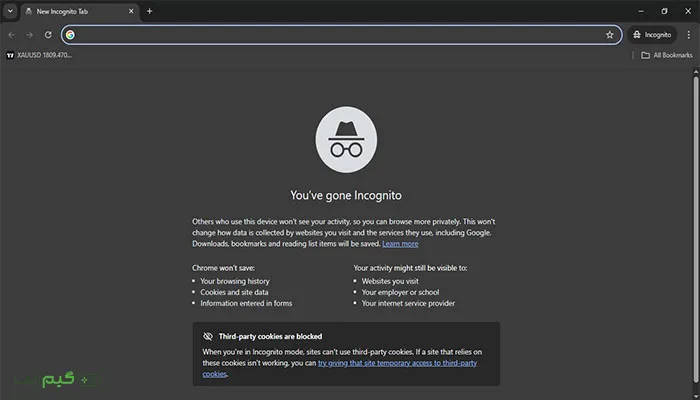This screenshot has height=400, width=700.
Task: Click the large Incognito hat-and-glasses icon
Action: click(346, 139)
